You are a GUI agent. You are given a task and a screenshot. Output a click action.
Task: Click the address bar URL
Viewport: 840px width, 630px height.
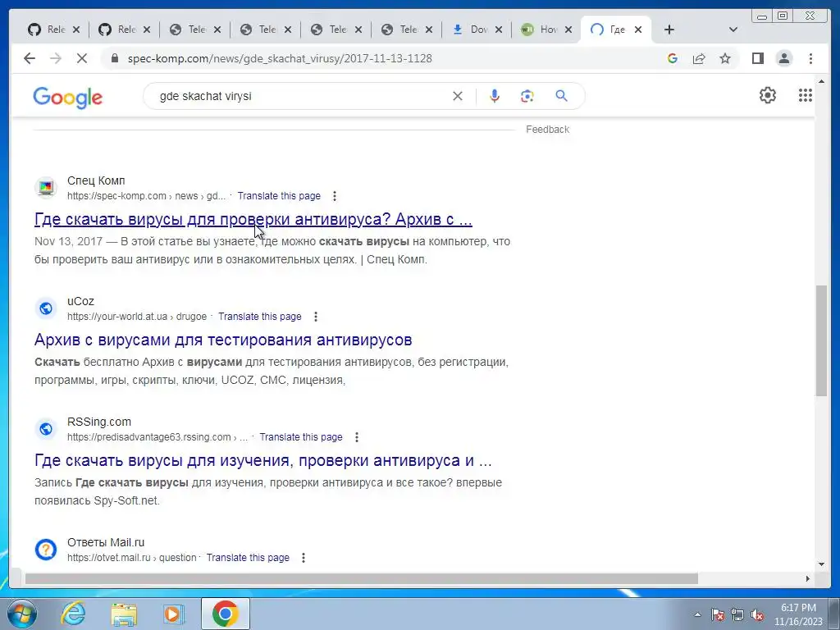280,58
